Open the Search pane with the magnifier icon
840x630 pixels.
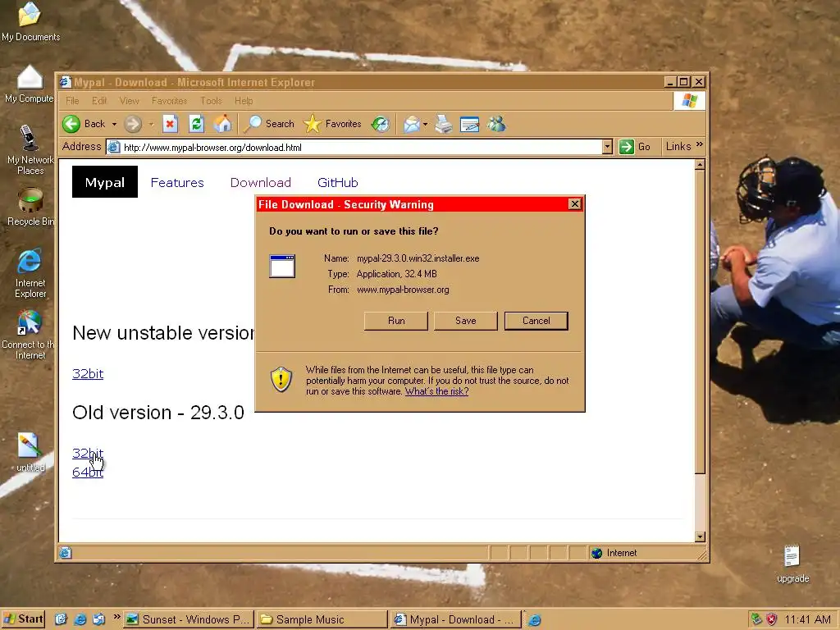point(253,125)
